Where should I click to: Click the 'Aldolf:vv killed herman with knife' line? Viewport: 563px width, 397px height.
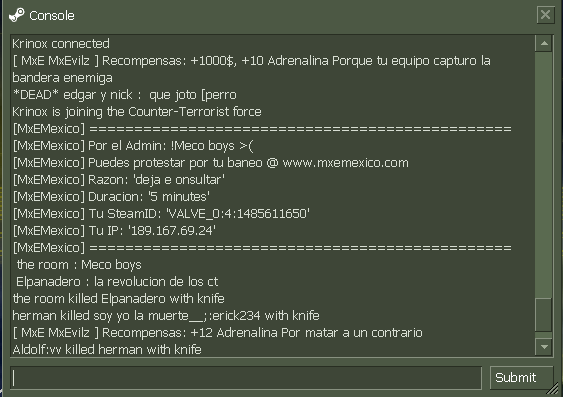(x=107, y=349)
